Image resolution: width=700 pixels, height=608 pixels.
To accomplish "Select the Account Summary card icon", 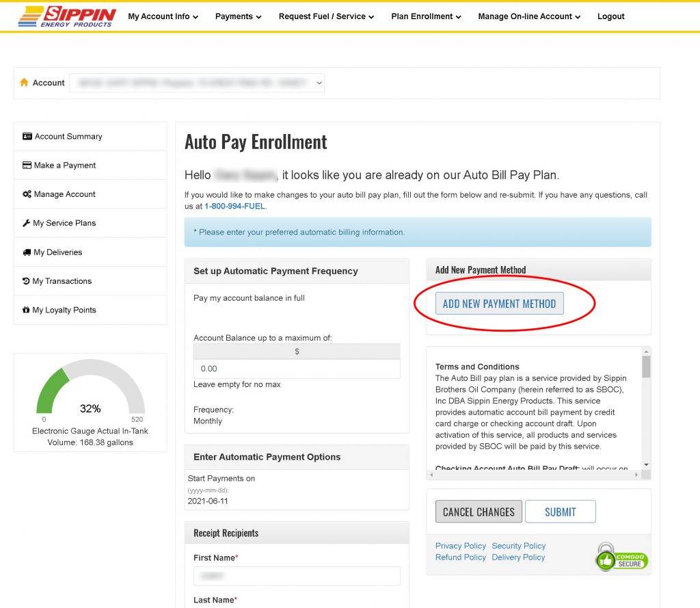I will (x=28, y=136).
